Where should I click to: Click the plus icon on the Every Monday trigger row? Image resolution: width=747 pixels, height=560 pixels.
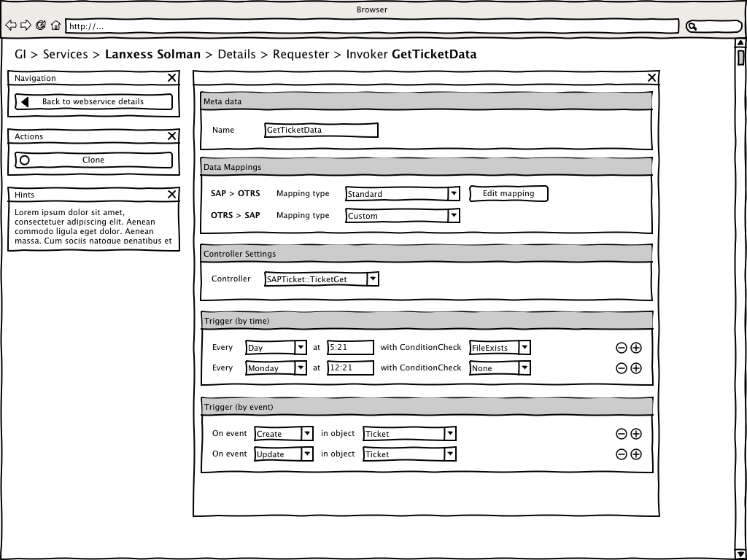click(x=636, y=368)
